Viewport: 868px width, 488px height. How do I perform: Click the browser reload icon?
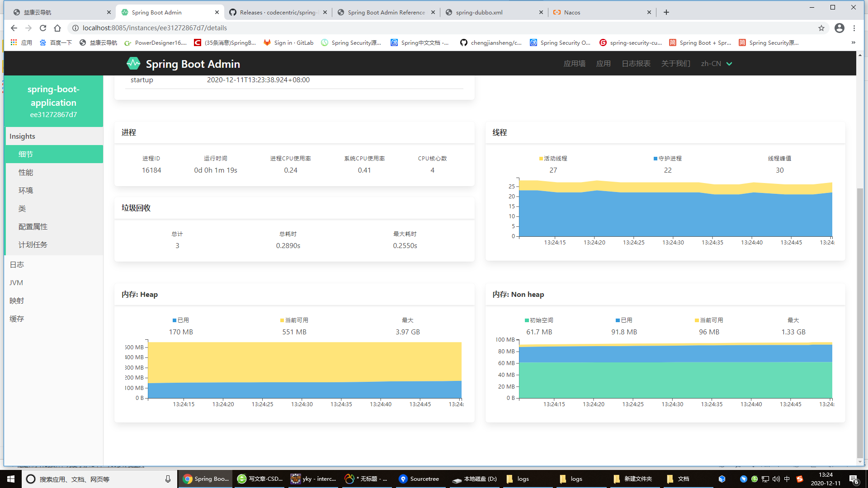(43, 28)
